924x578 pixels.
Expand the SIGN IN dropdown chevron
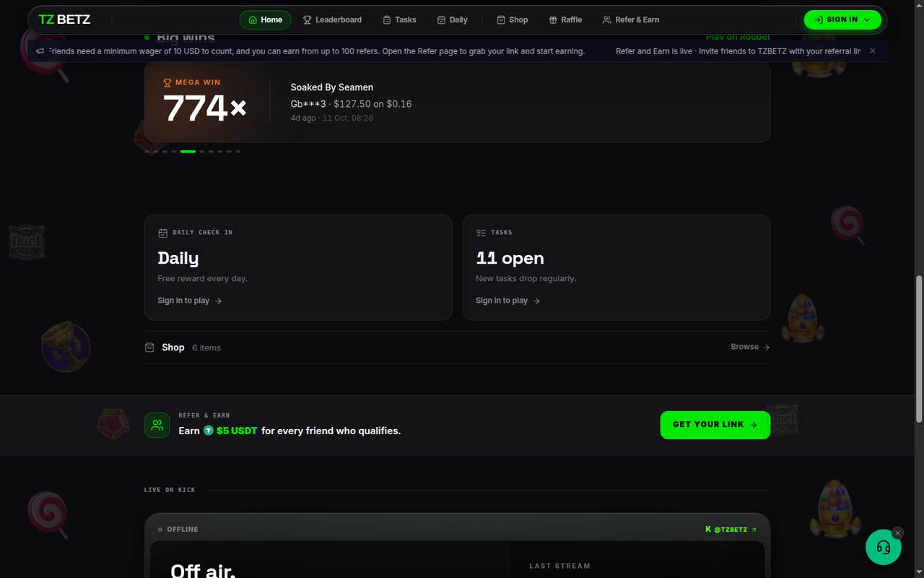coord(867,20)
